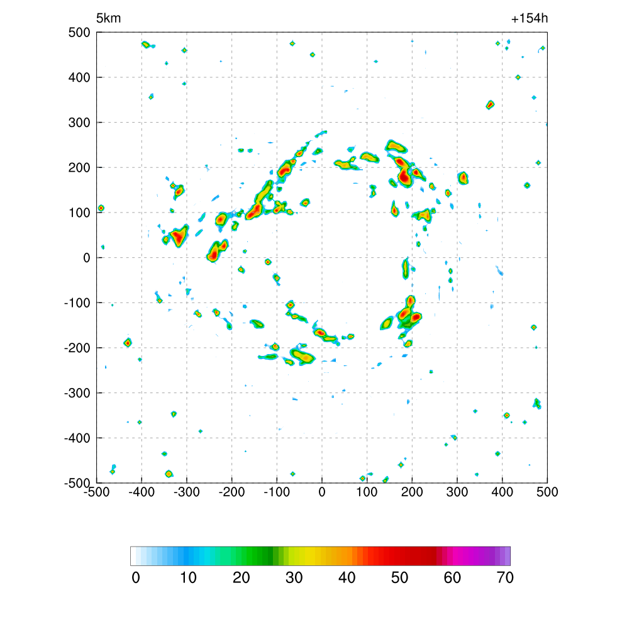
Task: Click the x-axis tick label "-200"
Action: 231,492
